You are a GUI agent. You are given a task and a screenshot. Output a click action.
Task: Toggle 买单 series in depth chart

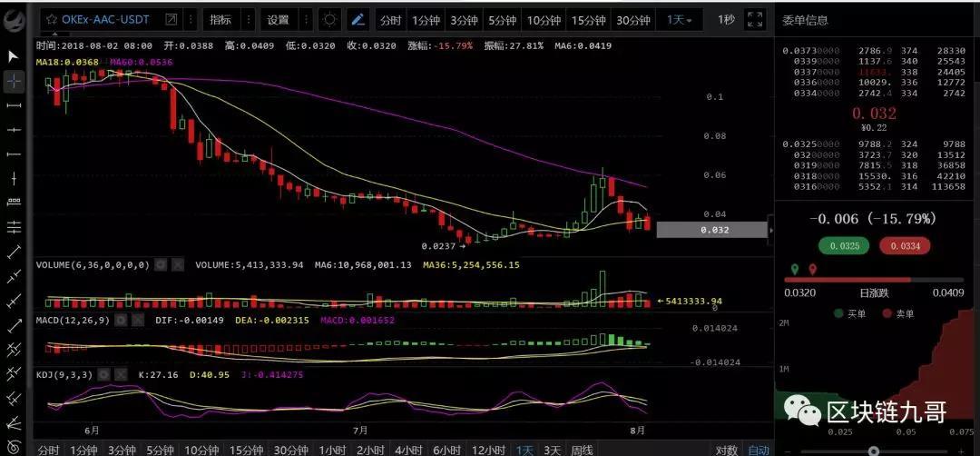point(850,314)
